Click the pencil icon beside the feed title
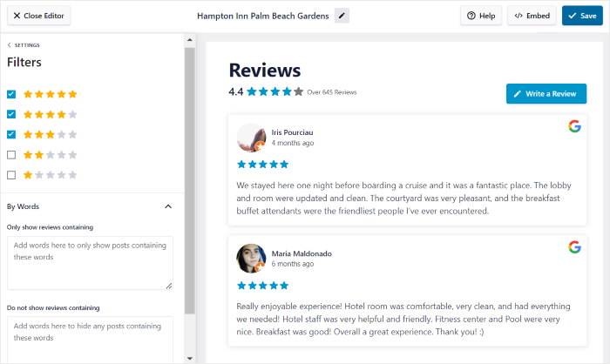This screenshot has height=364, width=610. tap(342, 16)
